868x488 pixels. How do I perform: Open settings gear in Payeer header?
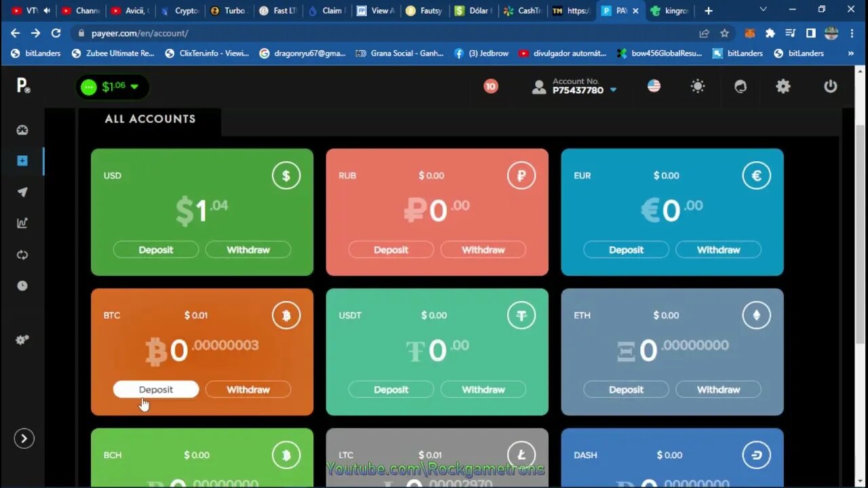[783, 86]
